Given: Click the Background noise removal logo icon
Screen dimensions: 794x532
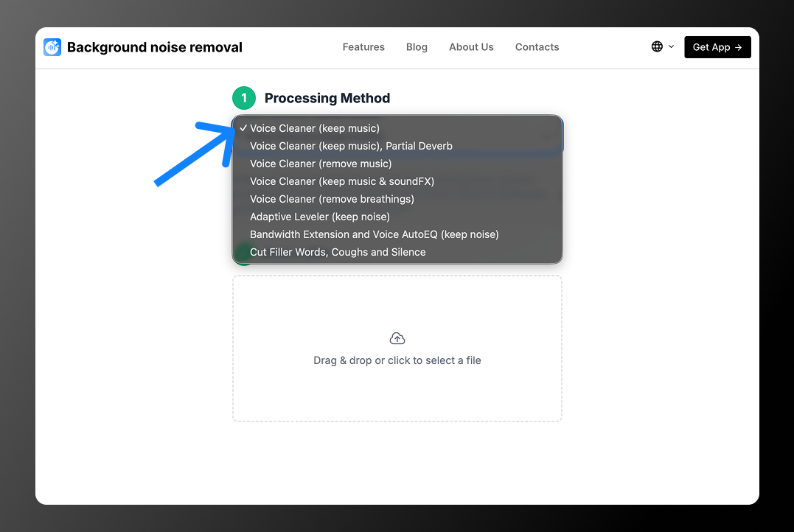Looking at the screenshot, I should click(x=52, y=47).
